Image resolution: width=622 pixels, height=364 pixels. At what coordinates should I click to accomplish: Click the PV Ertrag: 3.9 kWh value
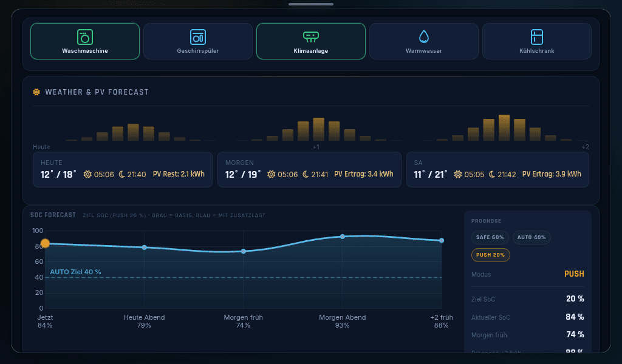(x=552, y=174)
